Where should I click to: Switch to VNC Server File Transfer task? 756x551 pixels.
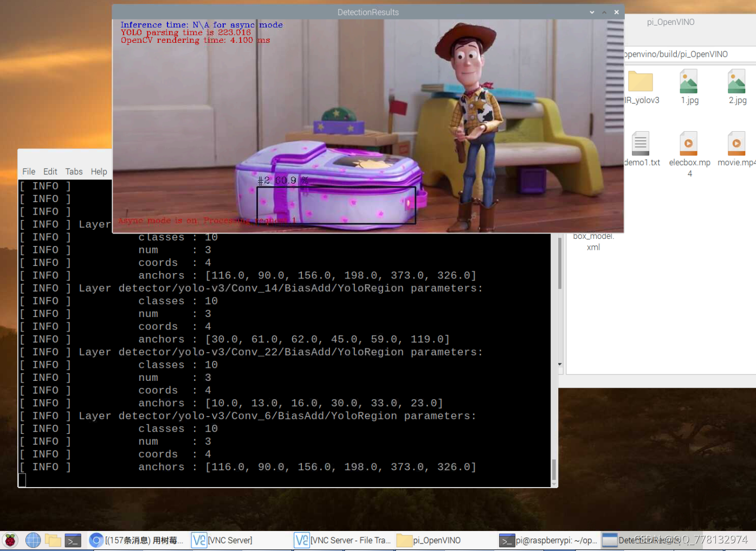(343, 540)
